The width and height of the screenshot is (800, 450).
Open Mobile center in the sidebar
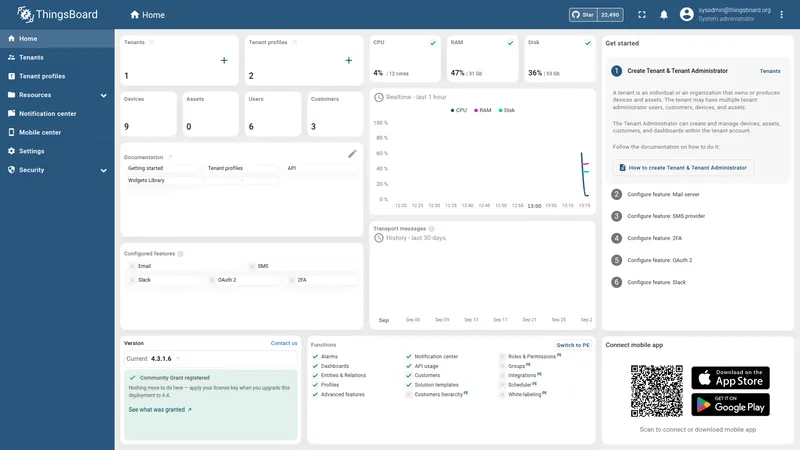click(57, 132)
